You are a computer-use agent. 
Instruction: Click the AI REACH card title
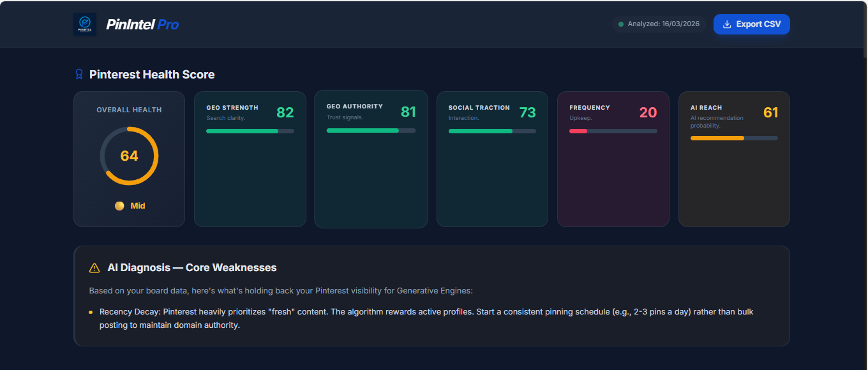707,108
